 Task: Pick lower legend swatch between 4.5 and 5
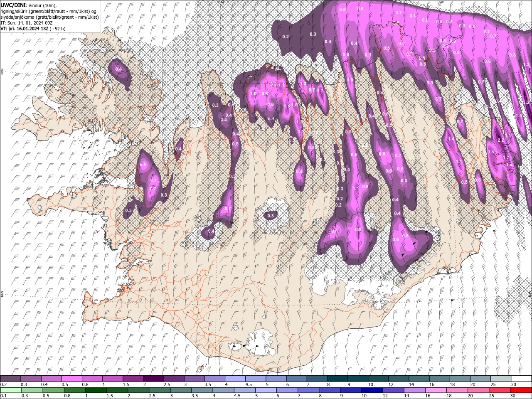click(x=244, y=390)
